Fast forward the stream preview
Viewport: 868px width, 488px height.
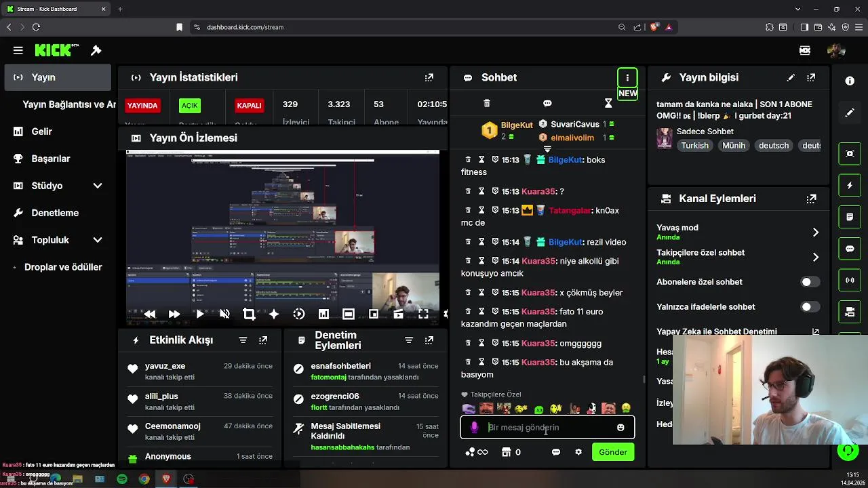point(174,314)
